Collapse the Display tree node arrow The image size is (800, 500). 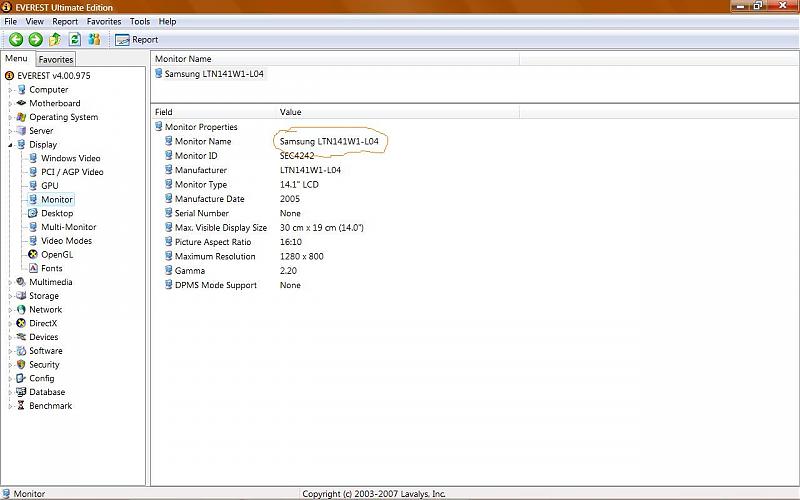pyautogui.click(x=10, y=145)
